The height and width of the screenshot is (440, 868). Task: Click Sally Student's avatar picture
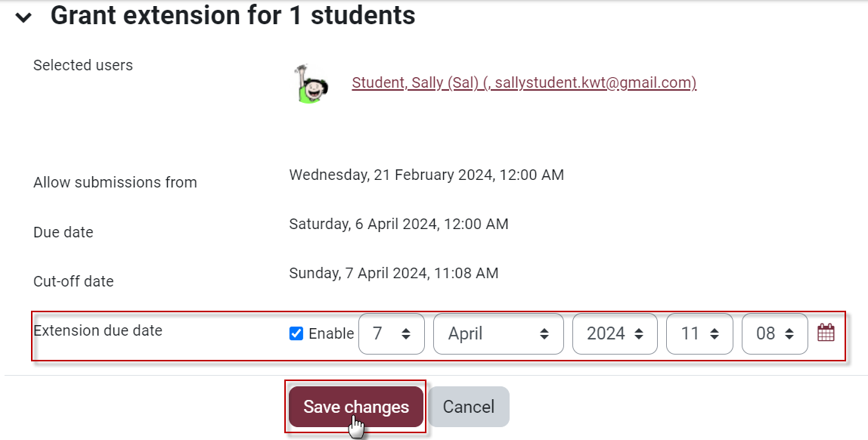[310, 84]
